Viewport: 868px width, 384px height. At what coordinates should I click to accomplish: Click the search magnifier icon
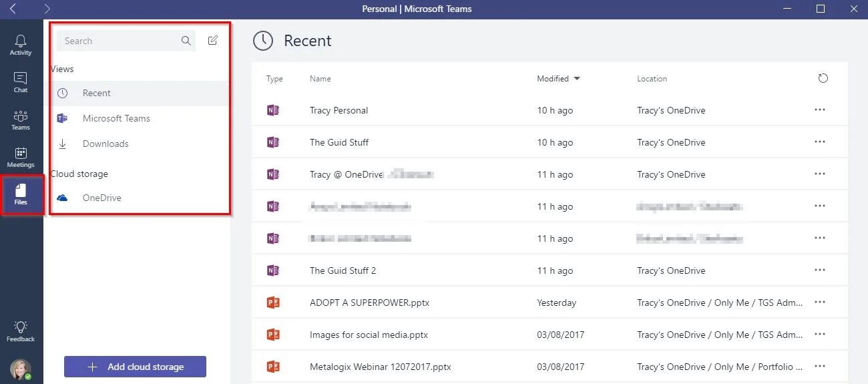186,41
